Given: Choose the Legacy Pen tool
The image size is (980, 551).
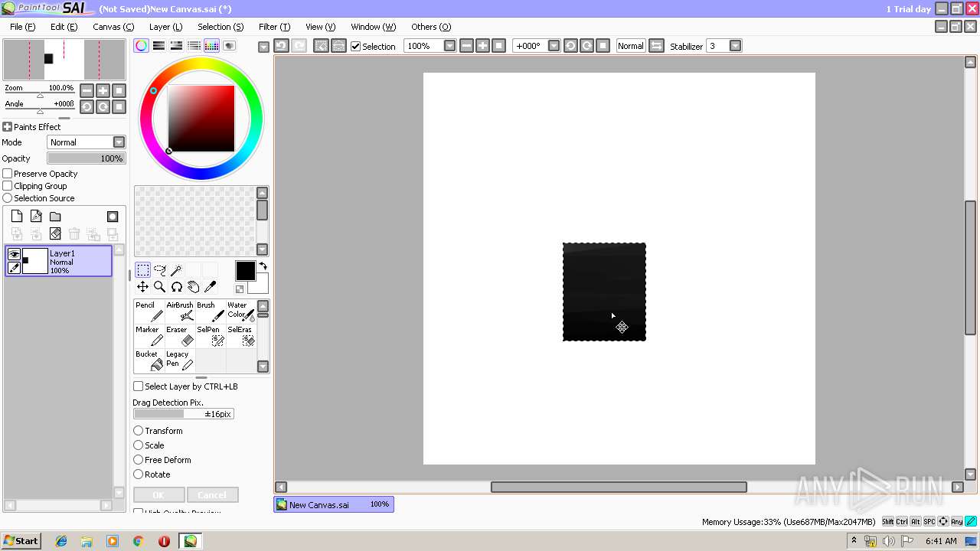Looking at the screenshot, I should click(x=180, y=360).
